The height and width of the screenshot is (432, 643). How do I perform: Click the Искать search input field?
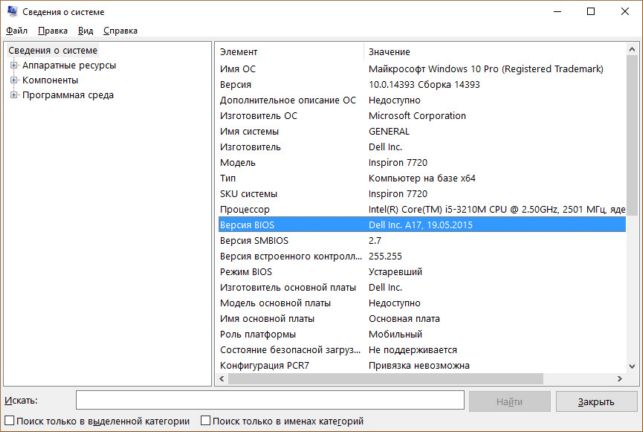click(x=270, y=400)
